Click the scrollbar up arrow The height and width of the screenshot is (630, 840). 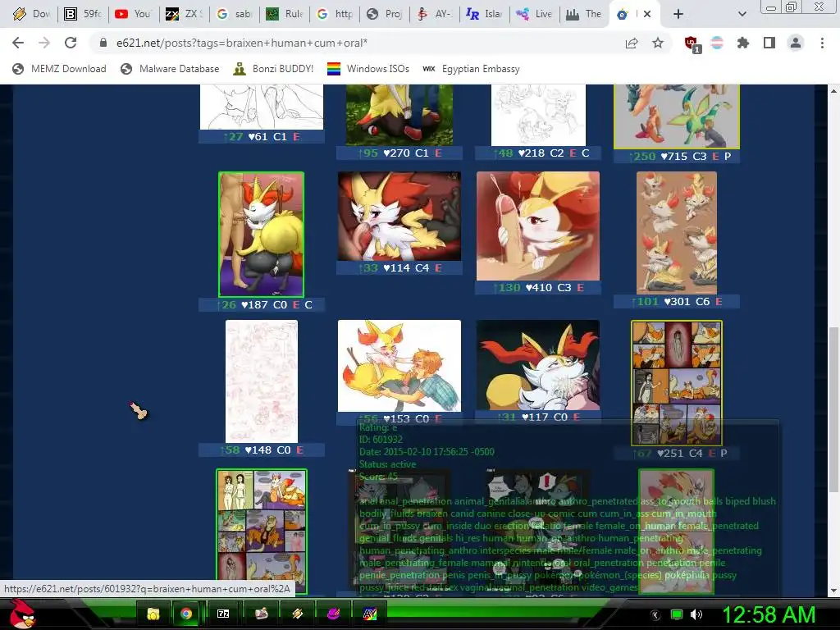[834, 90]
